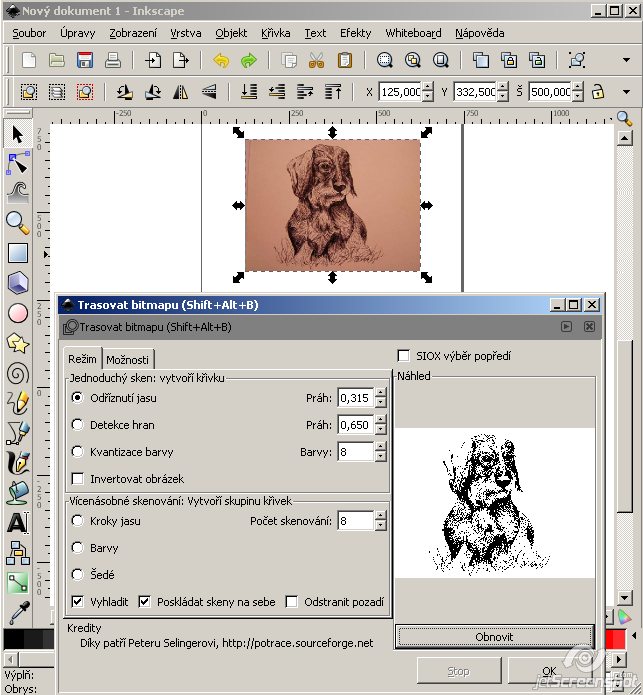Uncheck the Vyhladit checkbox
The width and height of the screenshot is (643, 695).
(78, 602)
